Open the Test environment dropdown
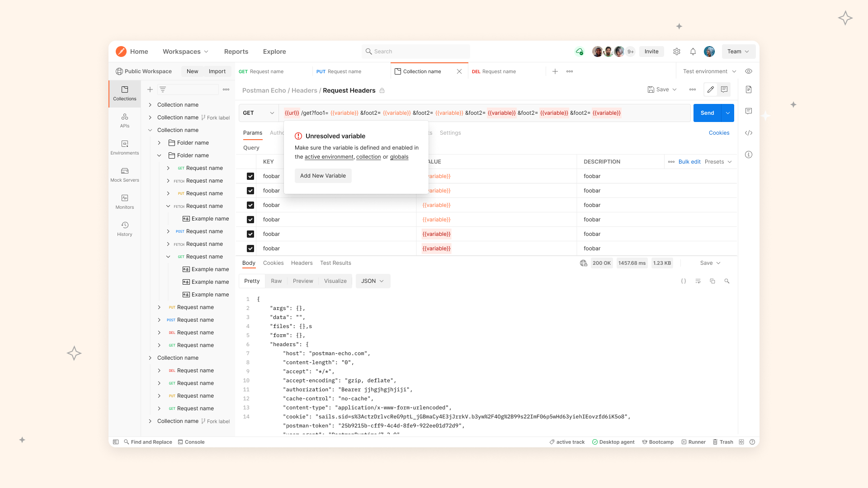868x488 pixels. (709, 71)
